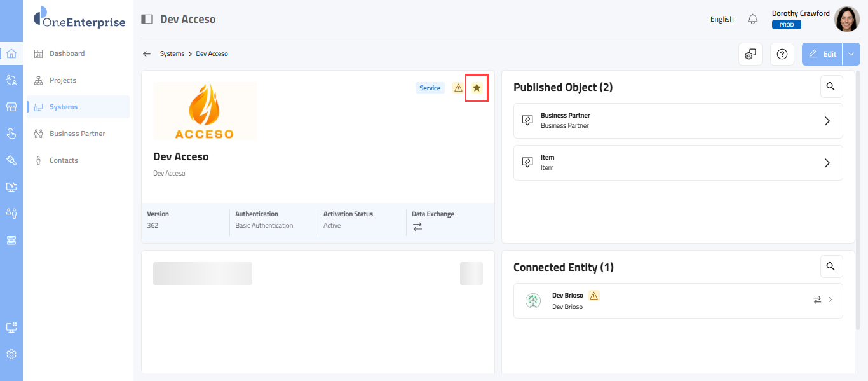Click the system settings gear-stack icon

pyautogui.click(x=750, y=54)
